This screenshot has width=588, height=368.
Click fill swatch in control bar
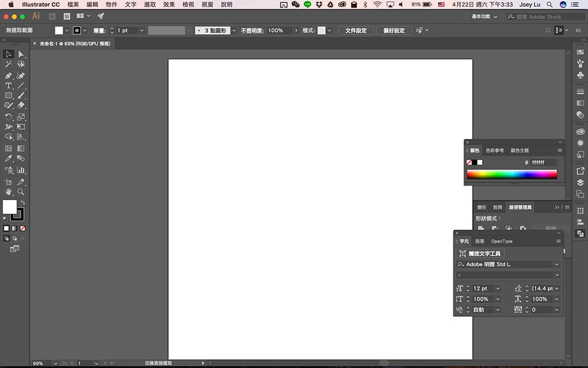pos(59,31)
